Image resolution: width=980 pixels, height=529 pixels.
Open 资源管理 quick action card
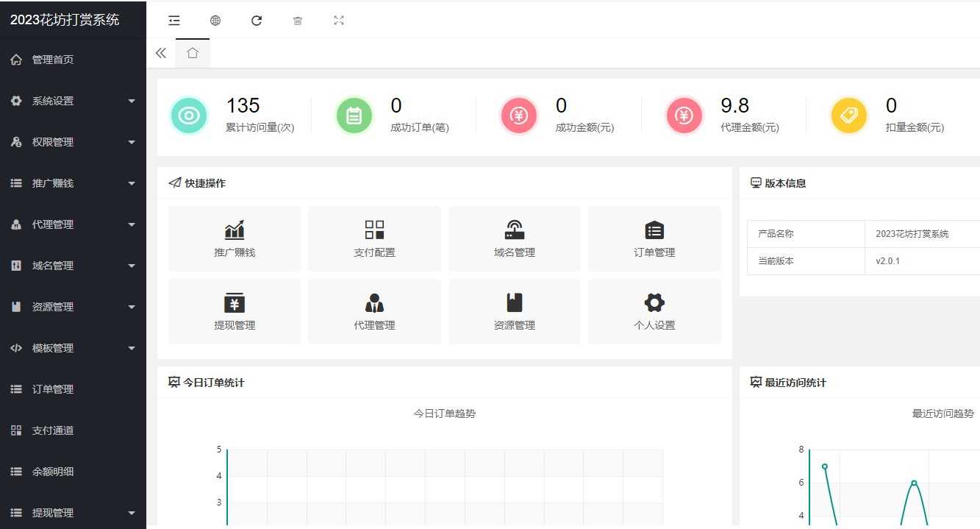(x=515, y=311)
